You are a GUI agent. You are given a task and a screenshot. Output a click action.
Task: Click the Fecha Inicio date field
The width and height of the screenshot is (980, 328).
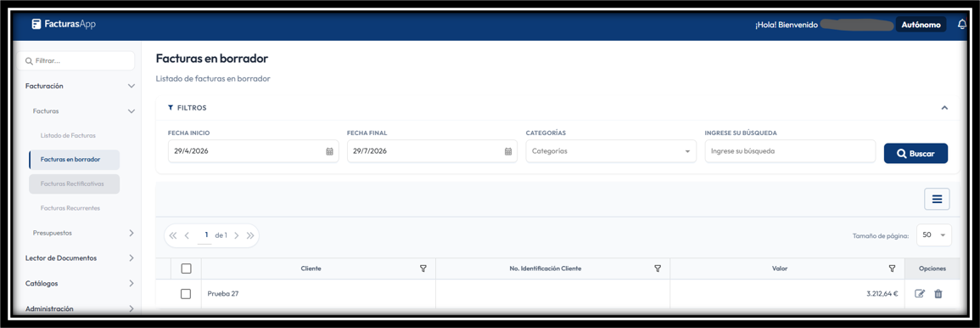253,151
